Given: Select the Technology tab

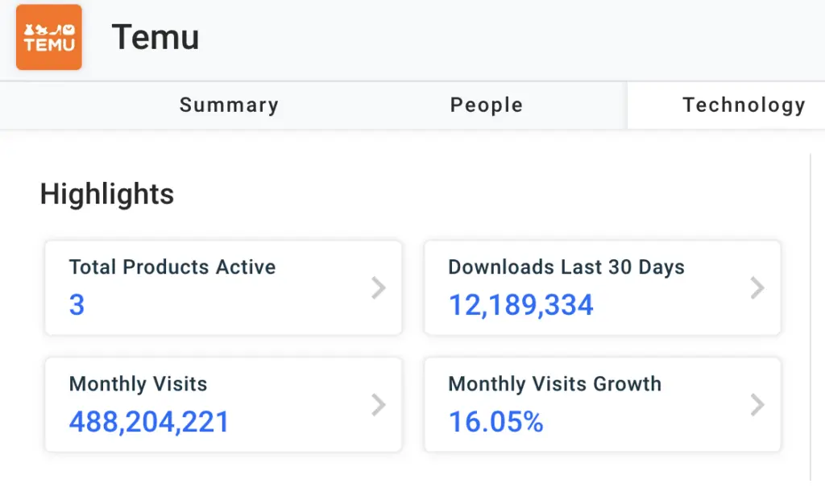Looking at the screenshot, I should click(743, 105).
